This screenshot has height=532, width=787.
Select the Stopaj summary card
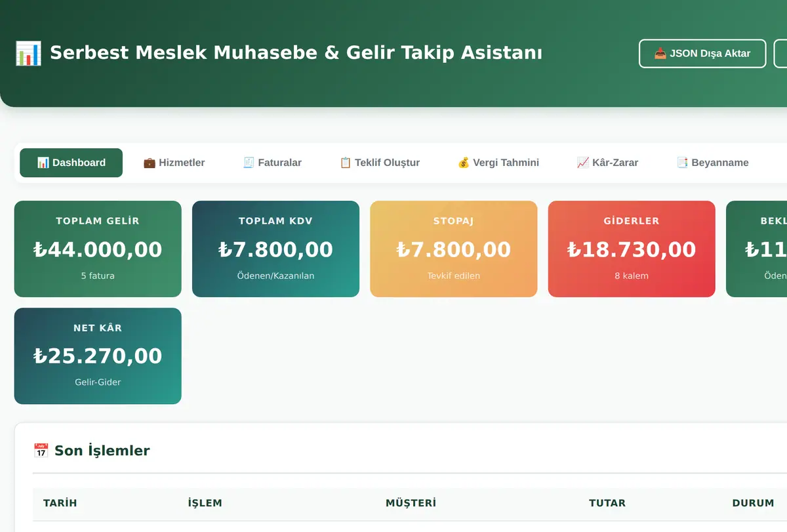(454, 249)
